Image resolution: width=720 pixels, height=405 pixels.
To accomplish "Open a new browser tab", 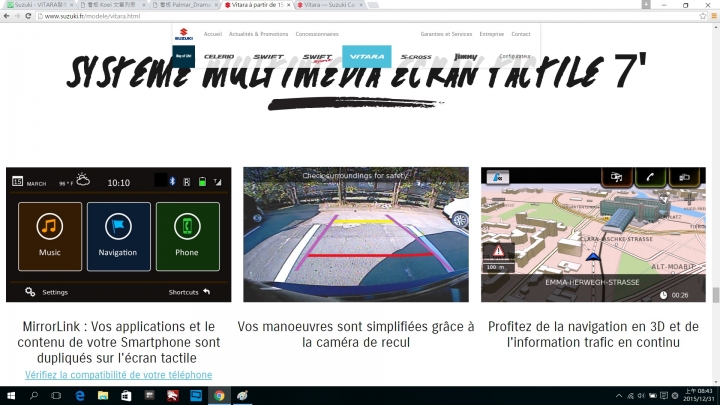I will pos(373,5).
